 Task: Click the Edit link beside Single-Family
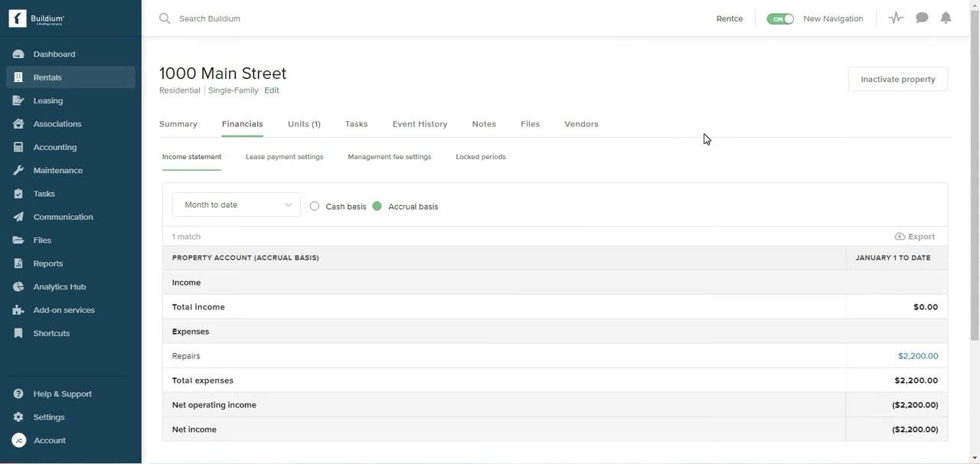[272, 90]
